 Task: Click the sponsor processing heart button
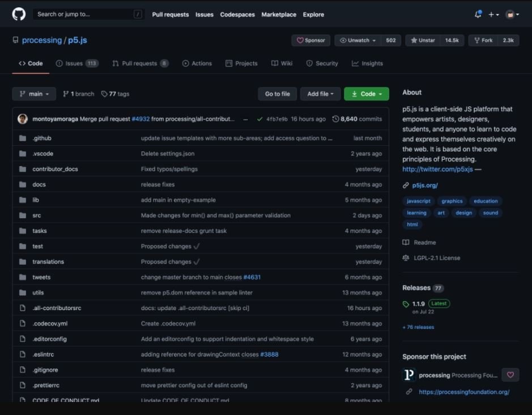pyautogui.click(x=510, y=375)
